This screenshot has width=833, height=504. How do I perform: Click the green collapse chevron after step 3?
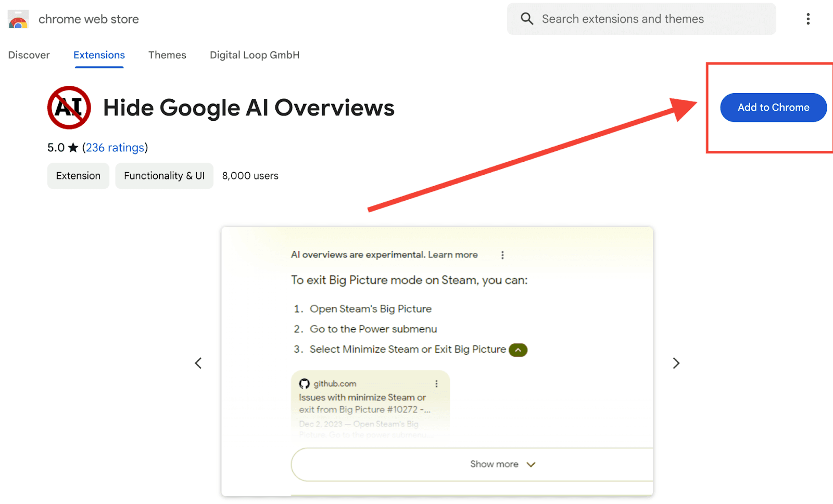(x=518, y=350)
